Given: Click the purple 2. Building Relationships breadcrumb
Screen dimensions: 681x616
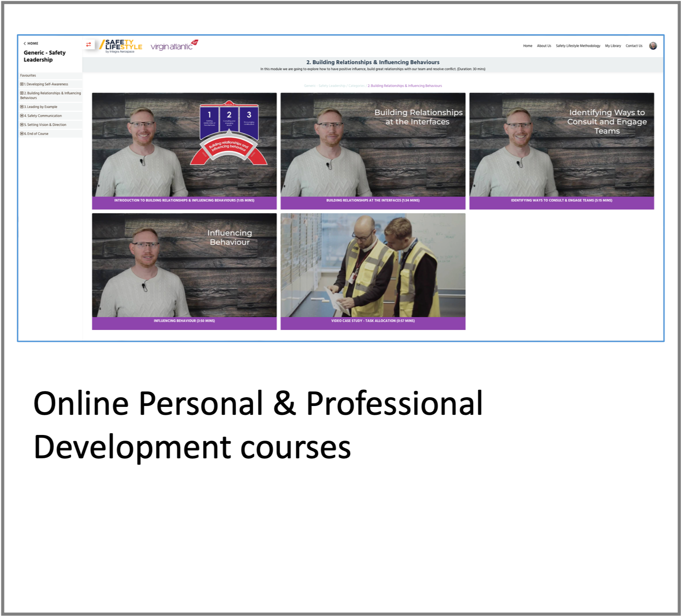Looking at the screenshot, I should coord(405,86).
